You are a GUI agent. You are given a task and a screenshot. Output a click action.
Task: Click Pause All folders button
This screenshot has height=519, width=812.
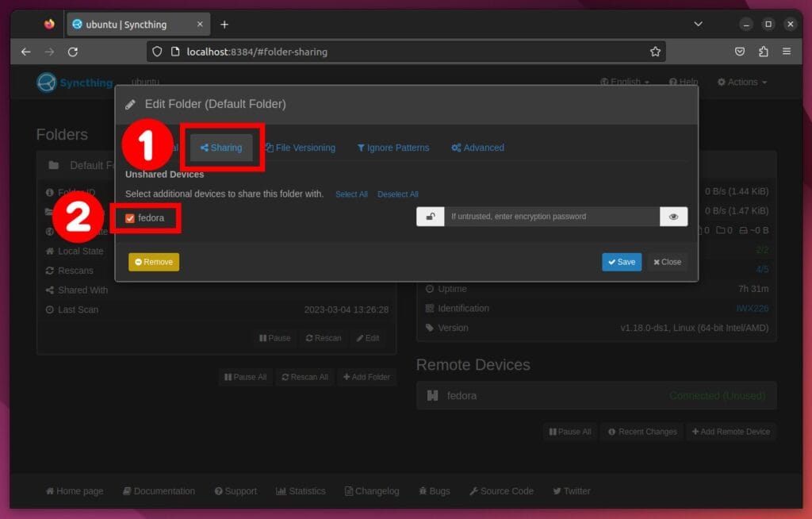click(x=246, y=377)
